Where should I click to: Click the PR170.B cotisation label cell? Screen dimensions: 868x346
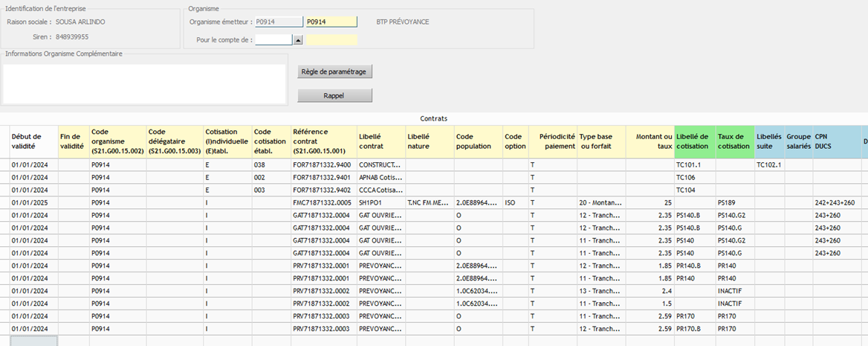click(696, 329)
